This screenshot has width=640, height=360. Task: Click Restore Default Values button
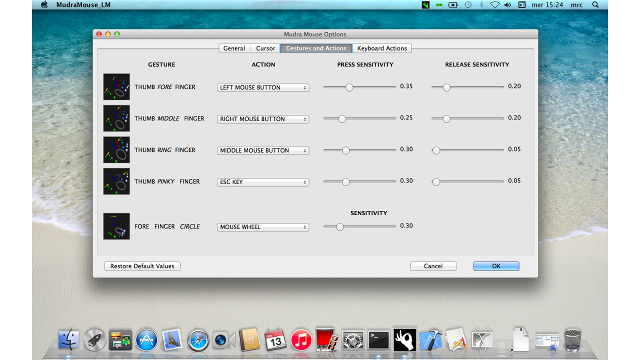142,266
